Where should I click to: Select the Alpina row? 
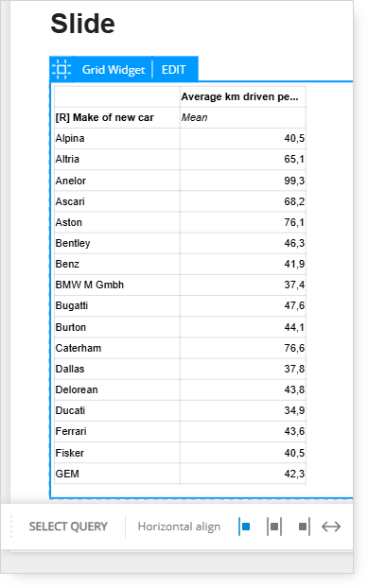pos(180,138)
